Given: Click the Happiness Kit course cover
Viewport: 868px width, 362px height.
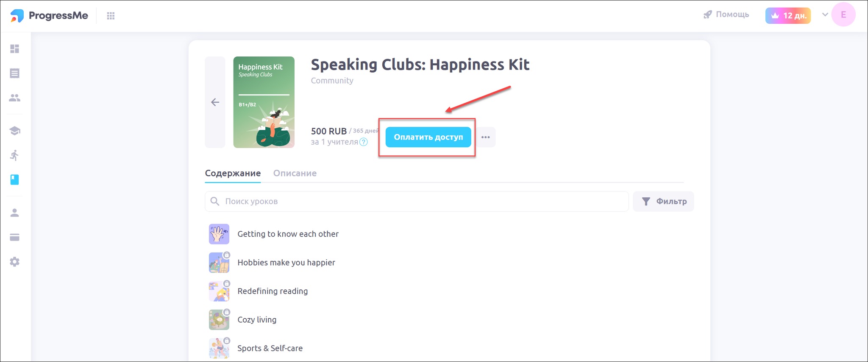Looking at the screenshot, I should tap(264, 102).
